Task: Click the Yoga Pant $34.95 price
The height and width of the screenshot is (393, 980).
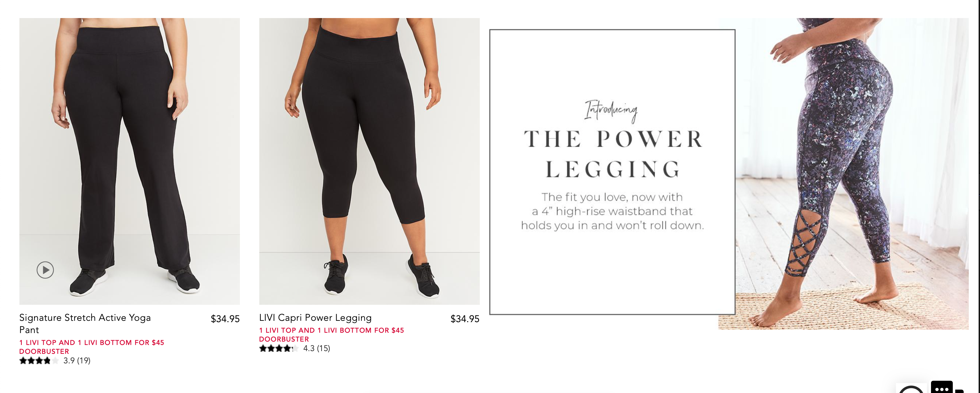Action: pyautogui.click(x=225, y=319)
